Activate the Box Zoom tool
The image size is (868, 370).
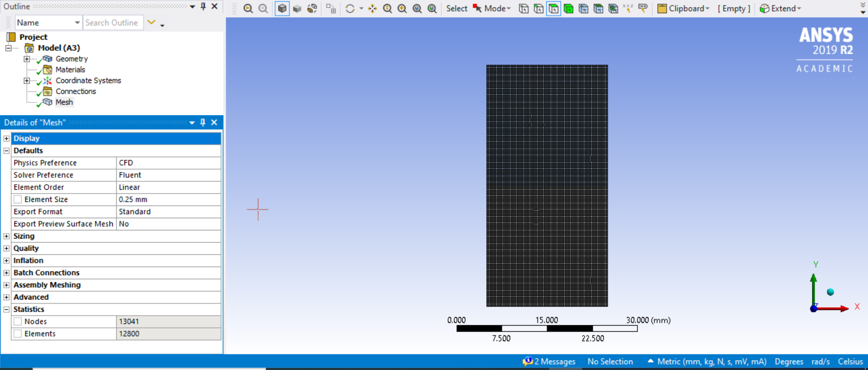[x=402, y=9]
